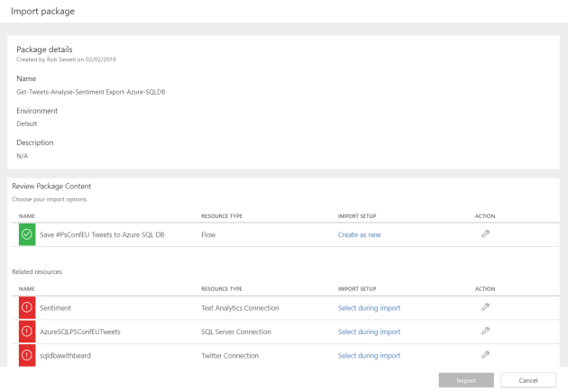Choose 'Select during import' for Twitter Connection

(369, 355)
